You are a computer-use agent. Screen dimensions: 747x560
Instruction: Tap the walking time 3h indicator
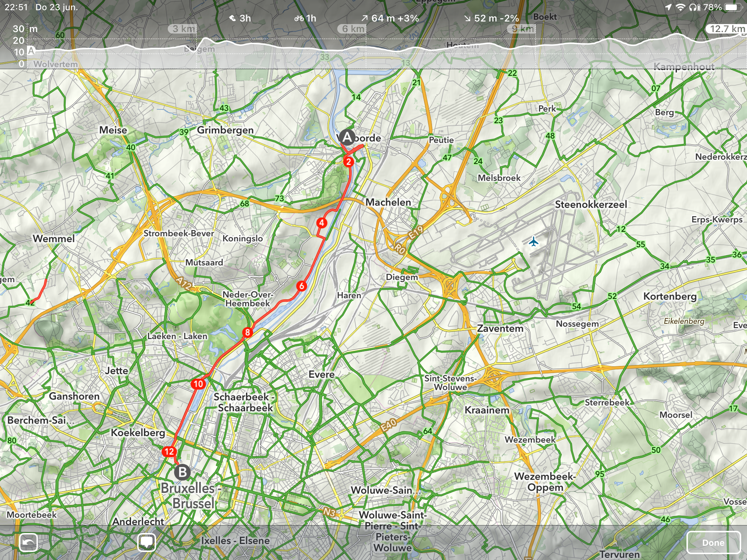[x=240, y=18]
